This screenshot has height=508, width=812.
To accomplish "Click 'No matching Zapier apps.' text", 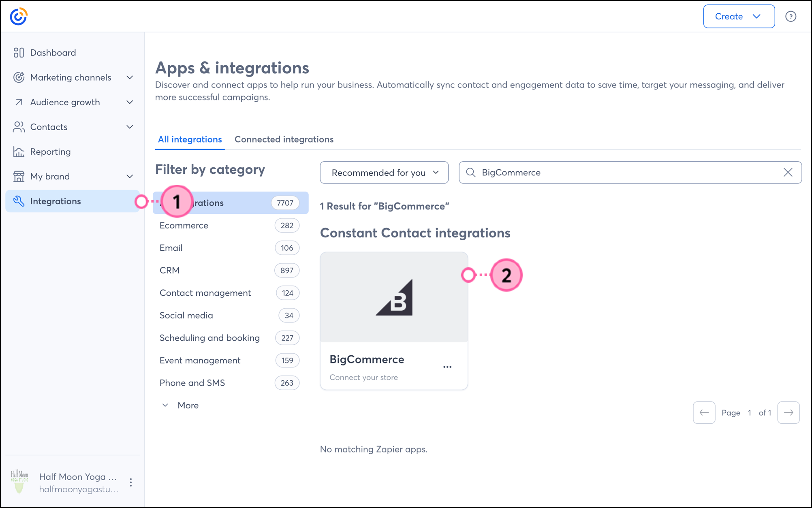I will 374,449.
